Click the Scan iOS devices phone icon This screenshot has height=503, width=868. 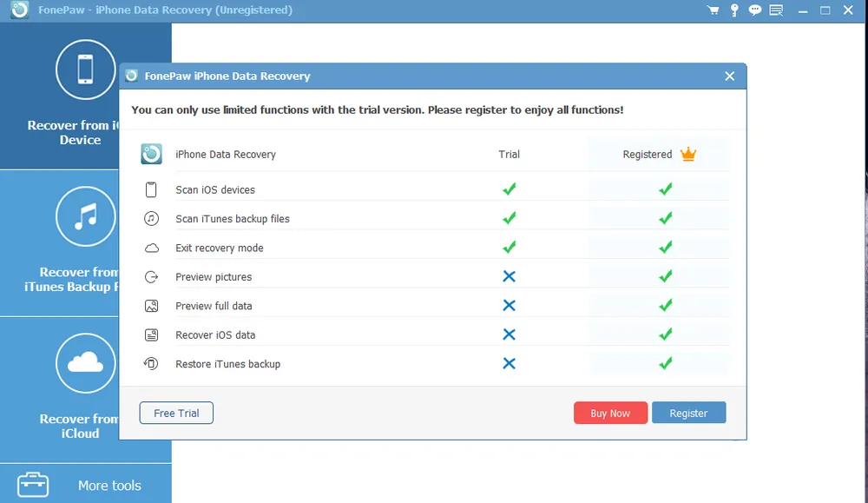[151, 189]
